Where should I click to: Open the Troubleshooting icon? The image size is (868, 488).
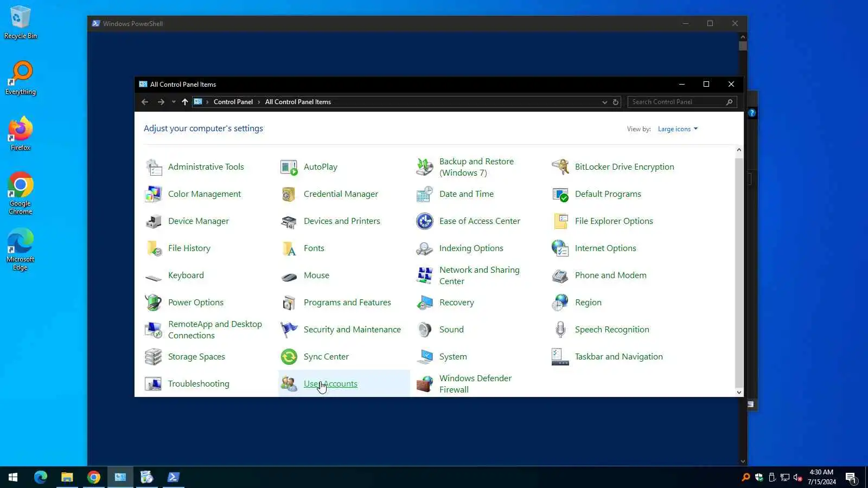point(154,384)
